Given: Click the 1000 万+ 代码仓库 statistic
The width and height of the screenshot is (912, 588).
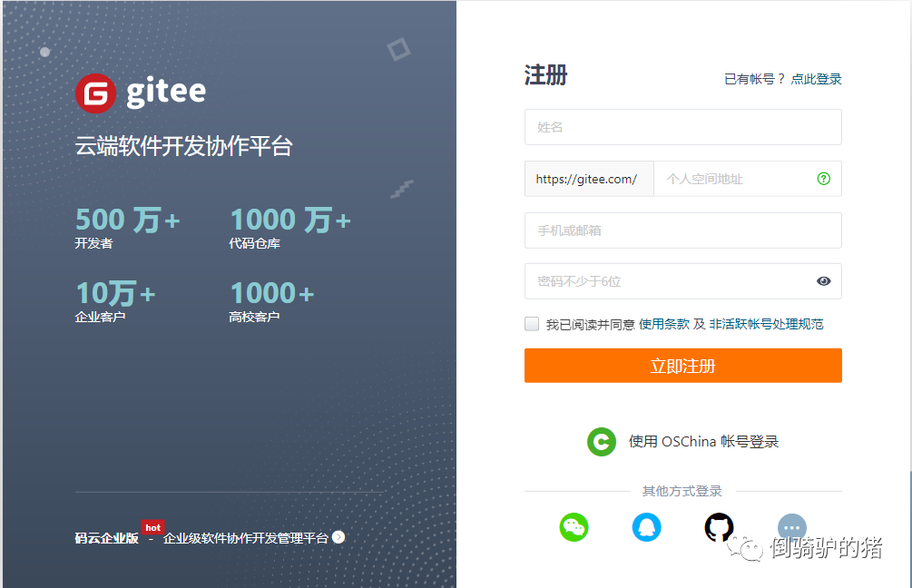Looking at the screenshot, I should click(x=289, y=228).
